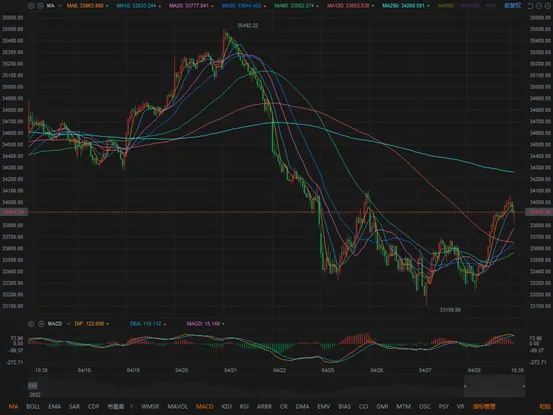Switch main indicator to BOLL

point(33,407)
